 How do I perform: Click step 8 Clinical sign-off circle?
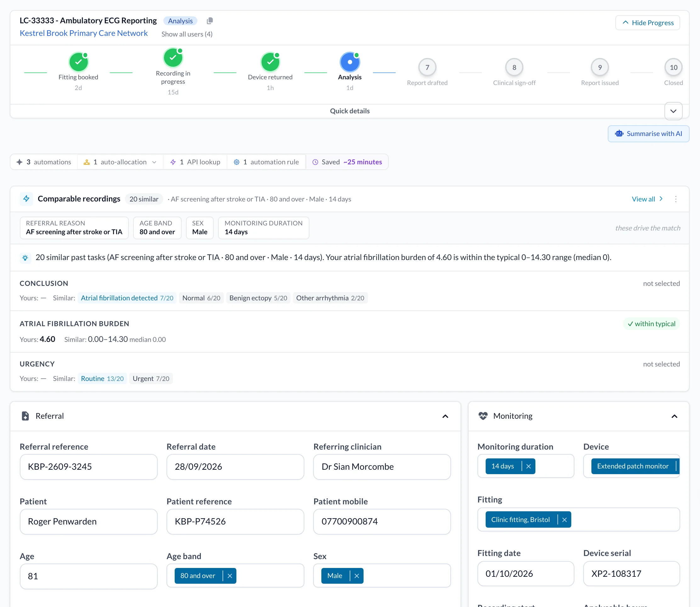514,67
